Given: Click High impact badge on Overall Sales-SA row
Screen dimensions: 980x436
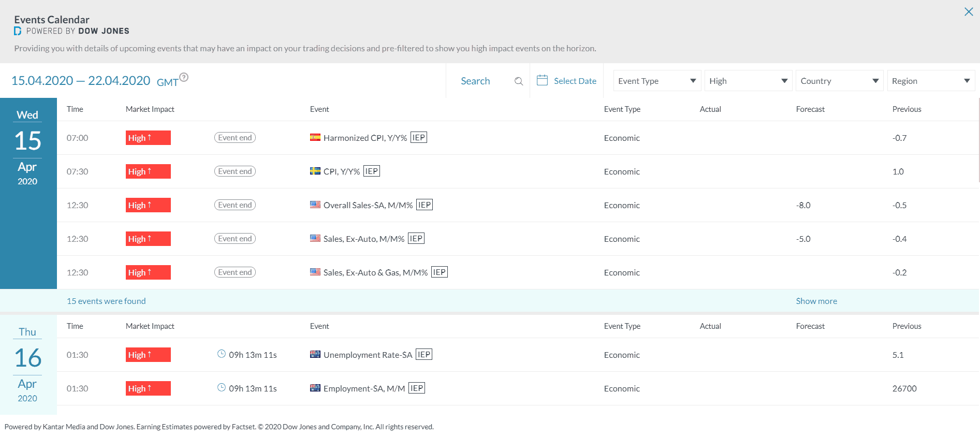Looking at the screenshot, I should (148, 205).
